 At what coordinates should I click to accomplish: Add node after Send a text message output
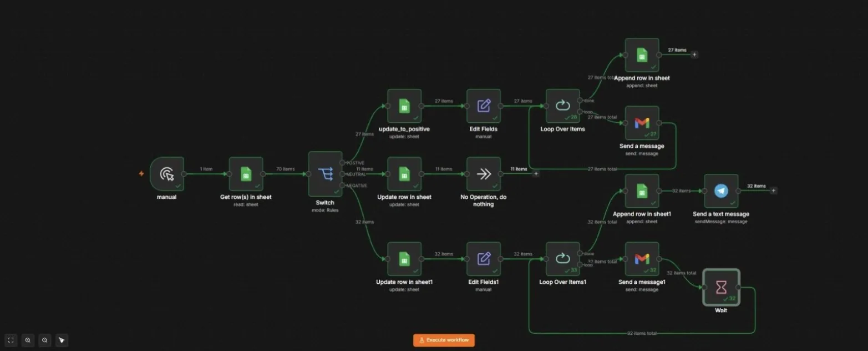click(774, 190)
